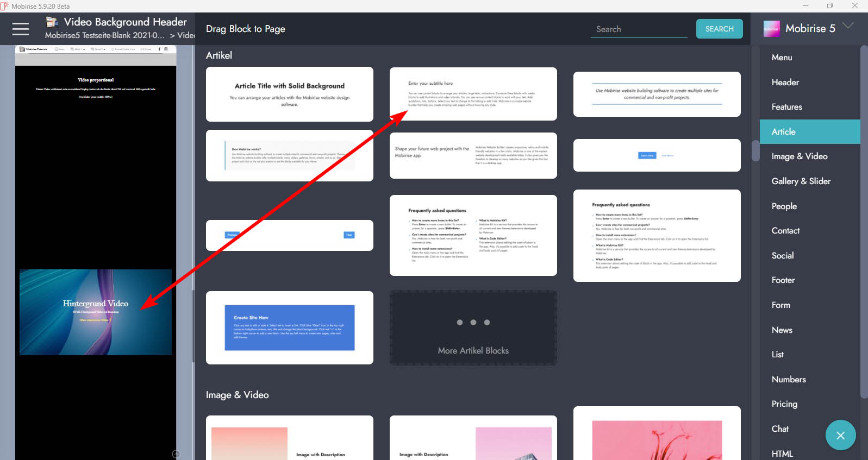This screenshot has height=460, width=868.
Task: Choose the pink flower image block
Action: click(657, 433)
